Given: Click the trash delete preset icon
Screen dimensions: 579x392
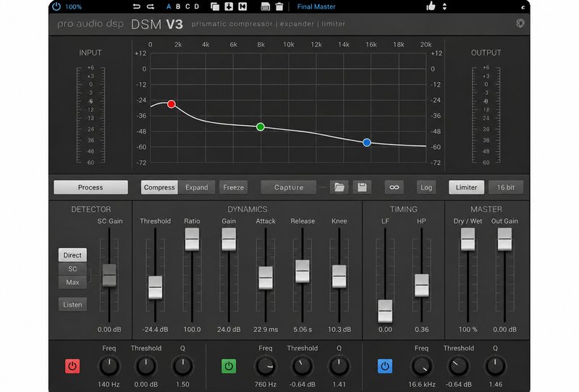Looking at the screenshot, I should [279, 7].
